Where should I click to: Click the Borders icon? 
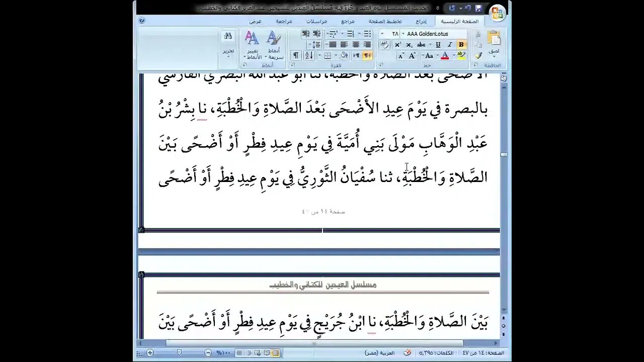tap(328, 55)
